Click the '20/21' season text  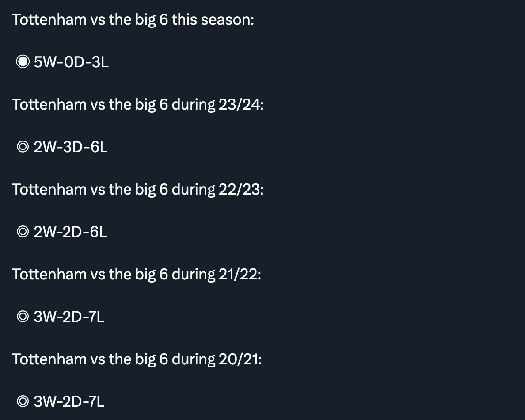(x=239, y=359)
